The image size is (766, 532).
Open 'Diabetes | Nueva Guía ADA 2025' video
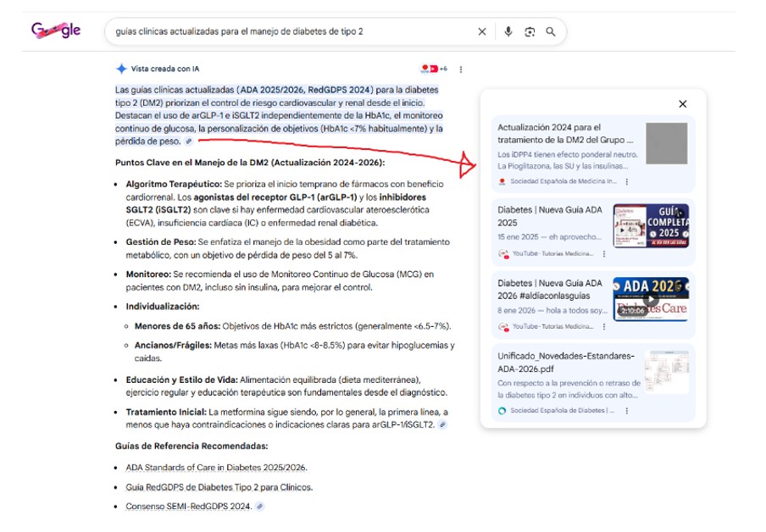(550, 217)
